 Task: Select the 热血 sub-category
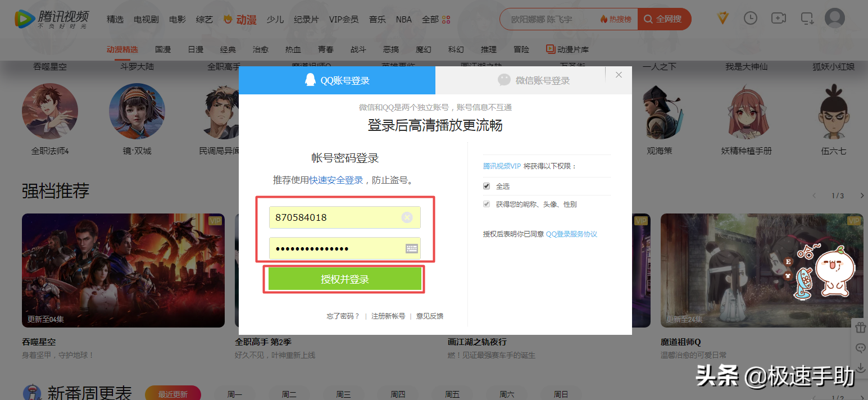pos(293,49)
